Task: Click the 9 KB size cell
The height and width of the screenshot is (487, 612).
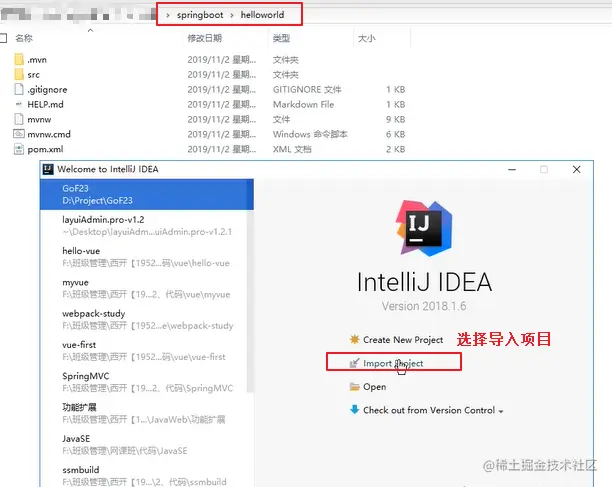Action: click(395, 119)
